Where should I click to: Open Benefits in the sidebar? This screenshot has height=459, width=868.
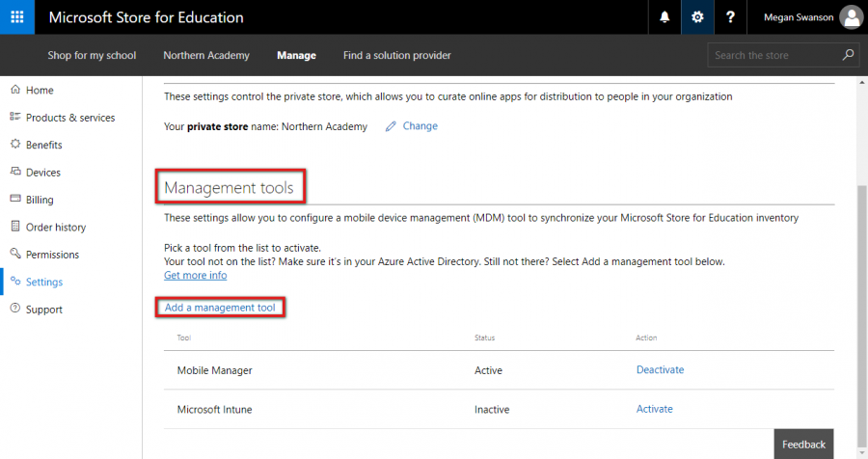[x=43, y=145]
